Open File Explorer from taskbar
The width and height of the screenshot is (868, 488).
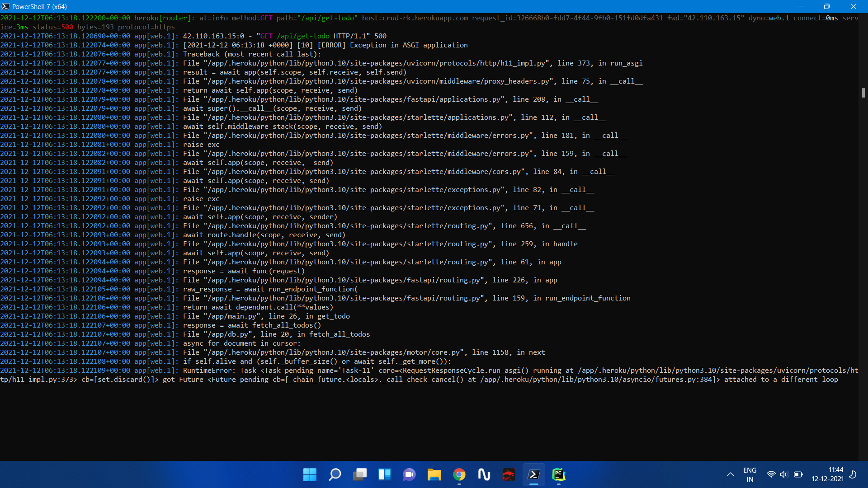434,474
